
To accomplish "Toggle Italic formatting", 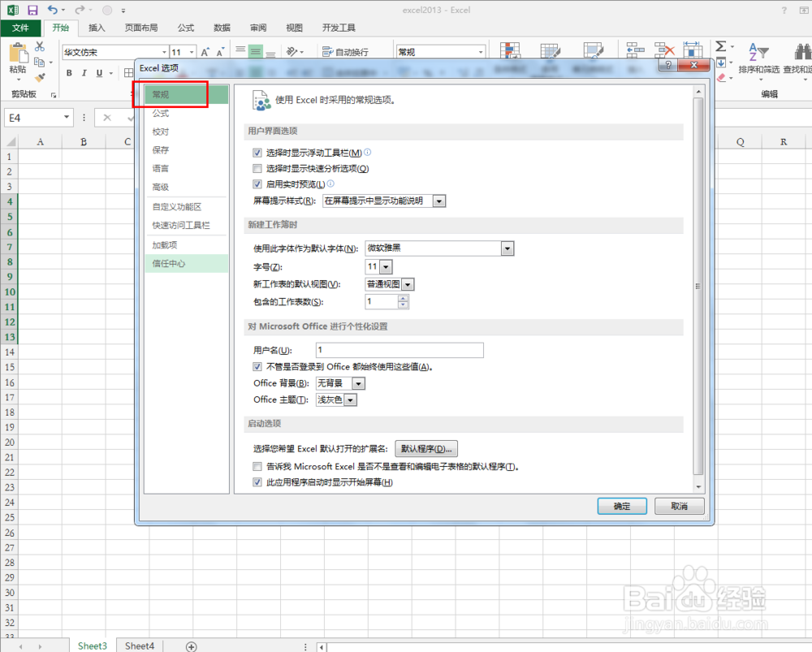I will click(84, 73).
